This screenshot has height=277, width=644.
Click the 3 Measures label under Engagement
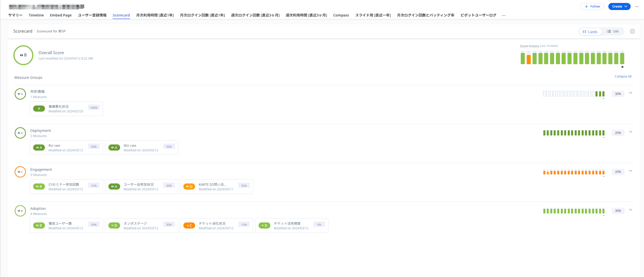(x=38, y=175)
